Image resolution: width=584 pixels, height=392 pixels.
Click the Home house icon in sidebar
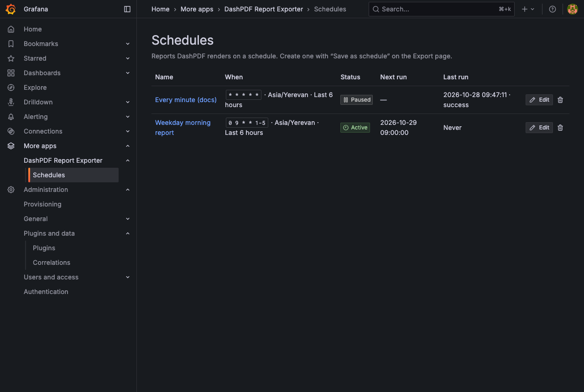coord(11,29)
